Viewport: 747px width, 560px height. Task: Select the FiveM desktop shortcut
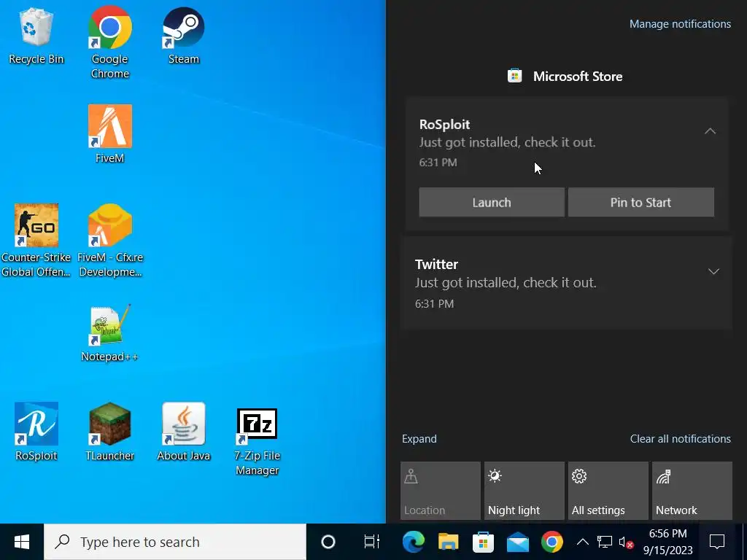[x=110, y=134]
